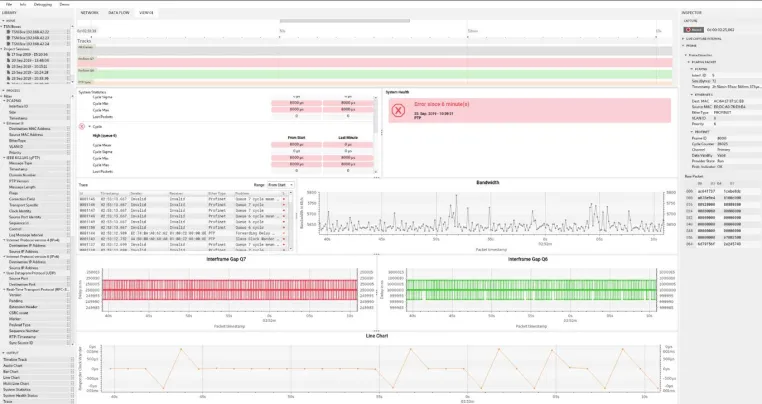Click the red Record capture button

point(694,30)
